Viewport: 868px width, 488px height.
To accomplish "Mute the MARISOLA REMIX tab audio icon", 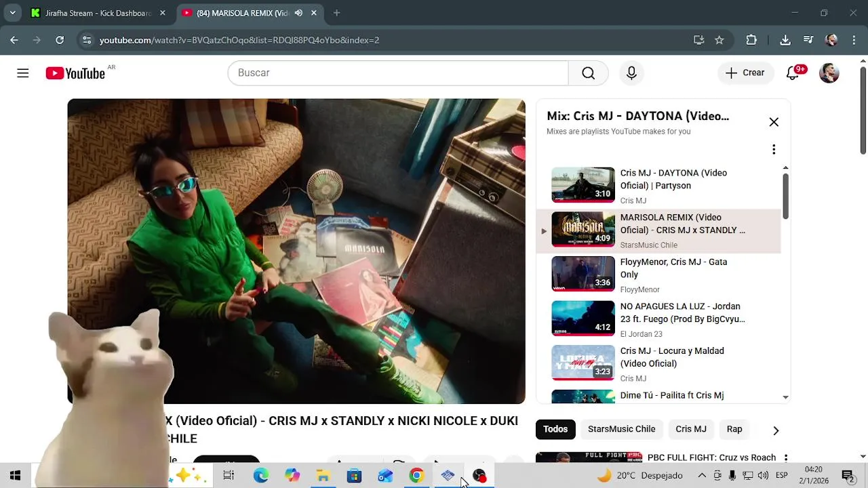I will tap(298, 13).
